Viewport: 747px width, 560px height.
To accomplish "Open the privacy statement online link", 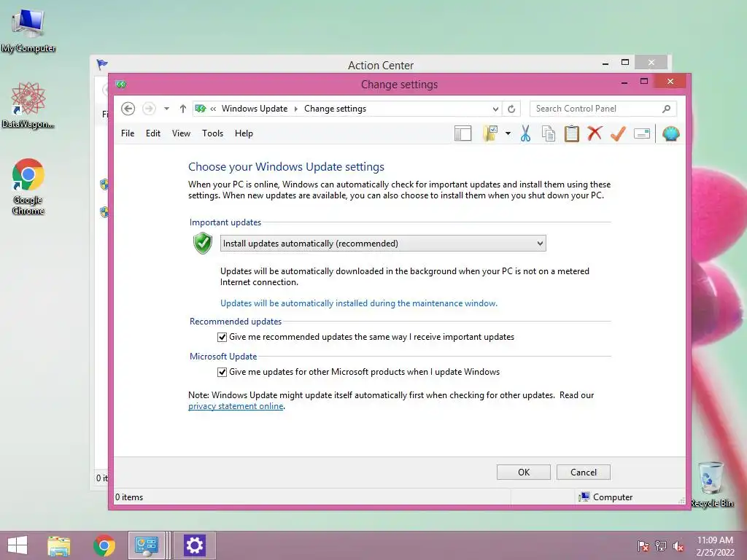I will pos(236,406).
